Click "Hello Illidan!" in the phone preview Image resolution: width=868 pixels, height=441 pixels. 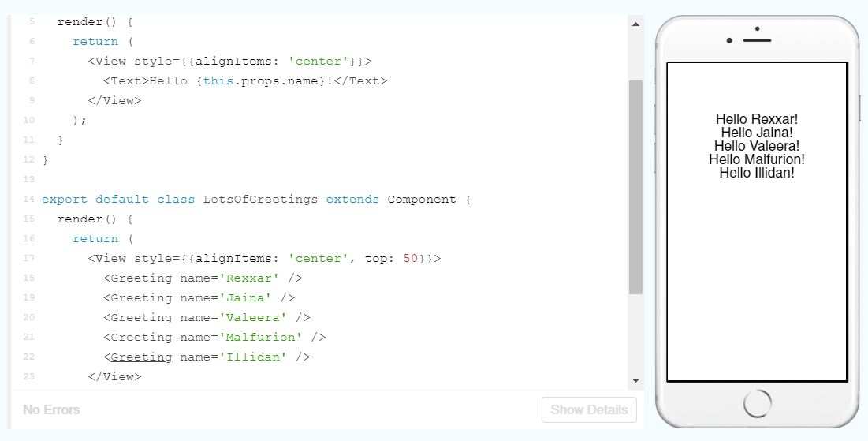click(x=757, y=173)
